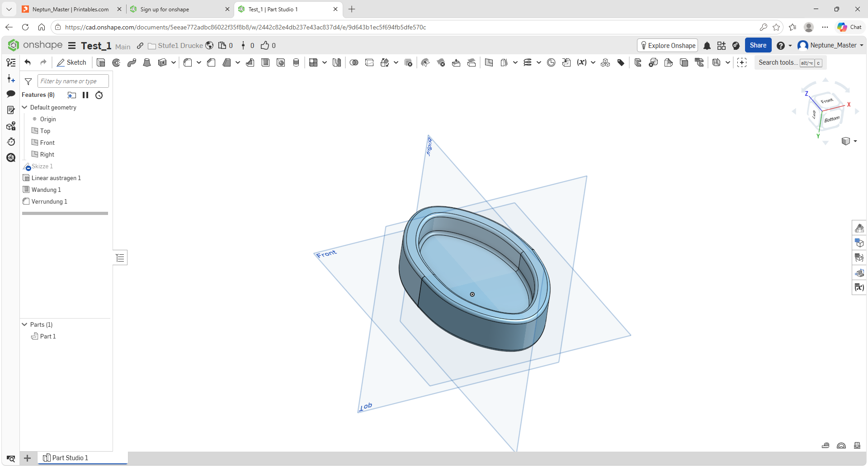Click the Insert new element plus button
The height and width of the screenshot is (467, 868).
[x=27, y=458]
